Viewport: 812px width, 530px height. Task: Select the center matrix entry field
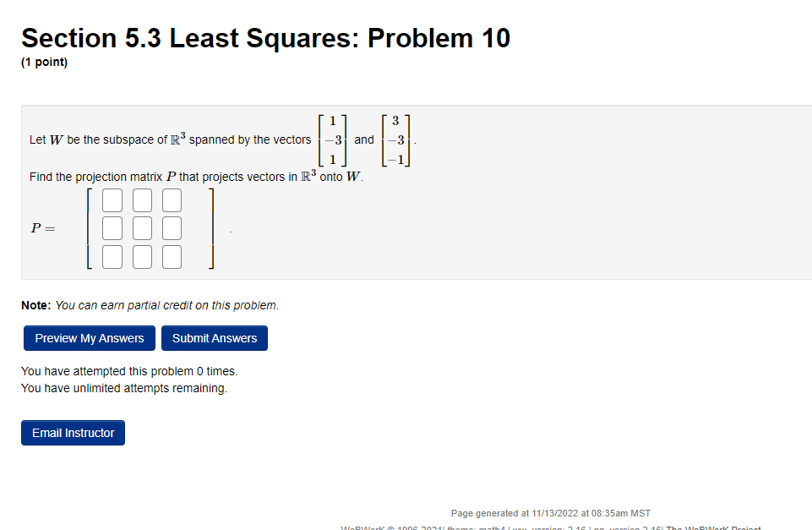click(x=141, y=227)
